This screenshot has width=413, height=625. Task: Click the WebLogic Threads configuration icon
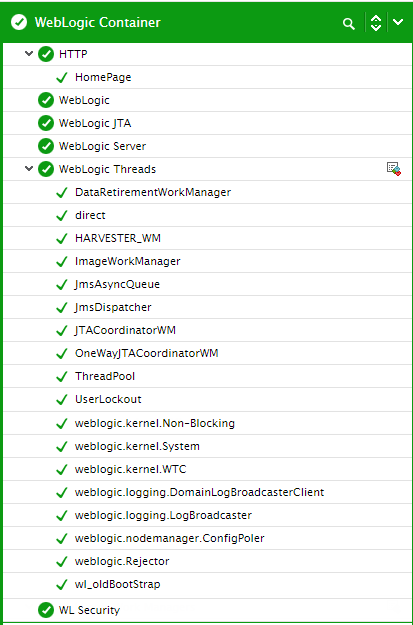(x=394, y=169)
